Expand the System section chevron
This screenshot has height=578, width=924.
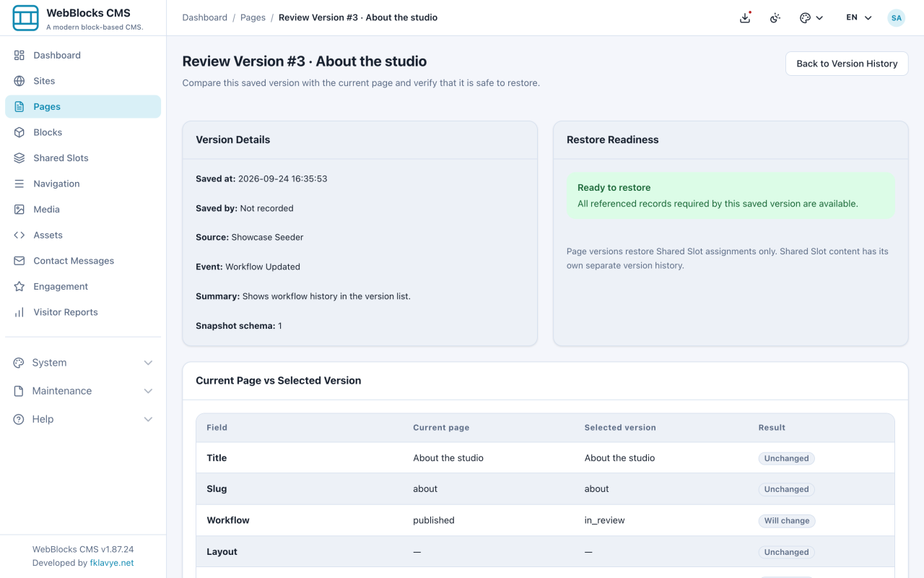148,363
